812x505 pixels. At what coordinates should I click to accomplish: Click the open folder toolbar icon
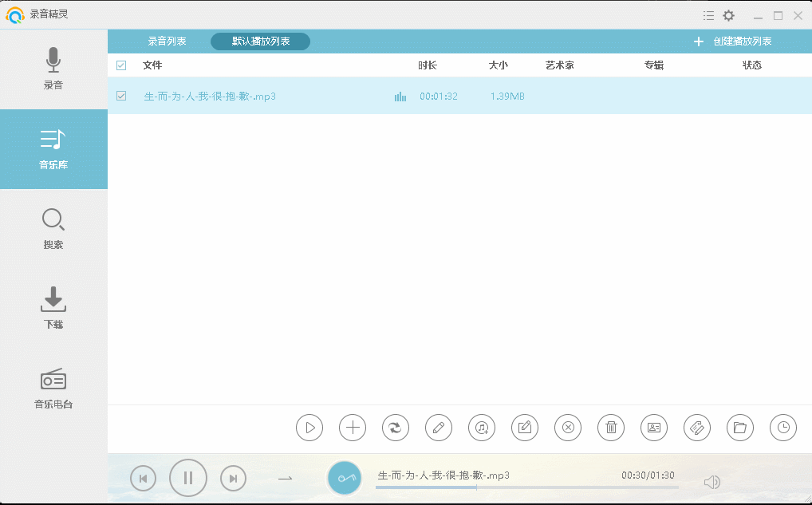pyautogui.click(x=740, y=428)
